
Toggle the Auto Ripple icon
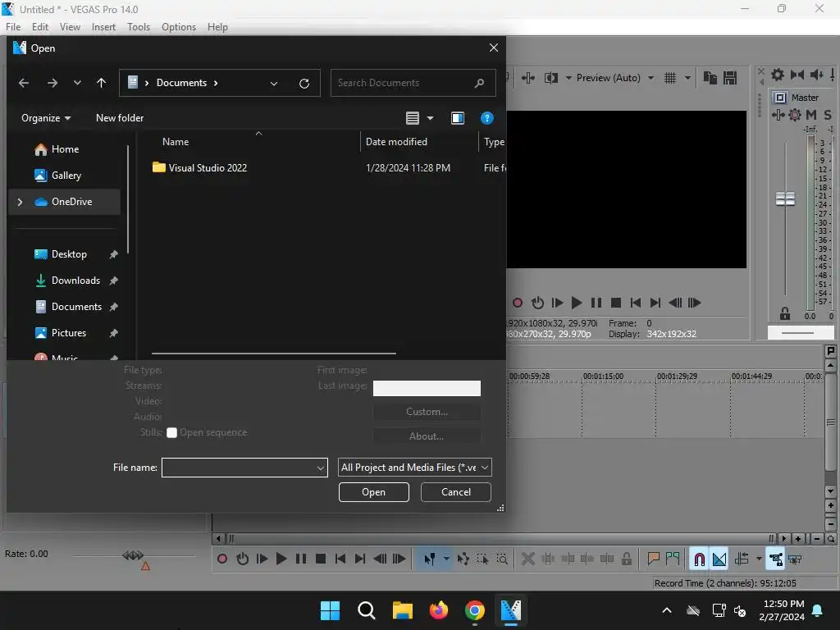(x=742, y=559)
